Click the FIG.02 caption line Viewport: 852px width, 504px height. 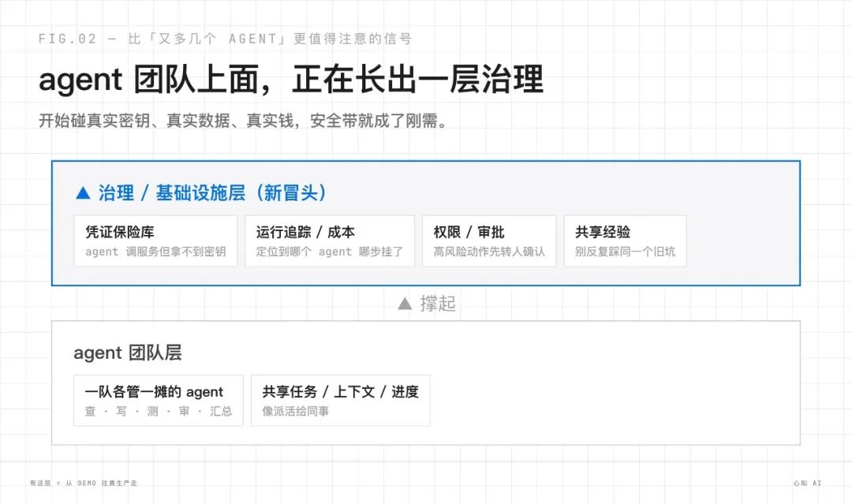(225, 39)
